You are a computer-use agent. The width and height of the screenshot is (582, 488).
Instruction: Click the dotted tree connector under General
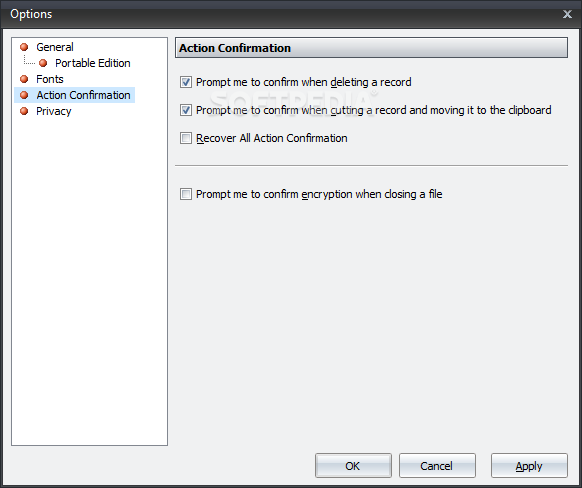(29, 60)
